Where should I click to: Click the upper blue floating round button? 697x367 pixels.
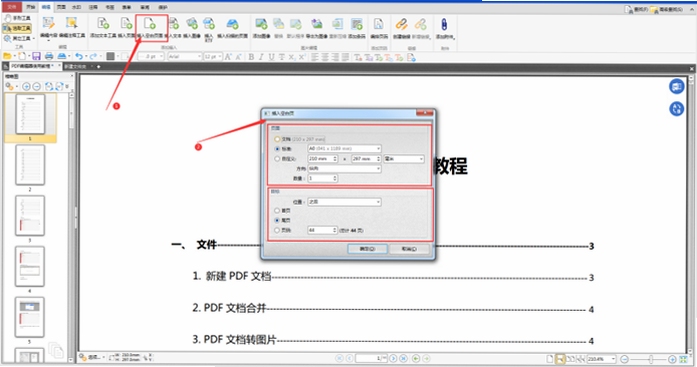(677, 87)
